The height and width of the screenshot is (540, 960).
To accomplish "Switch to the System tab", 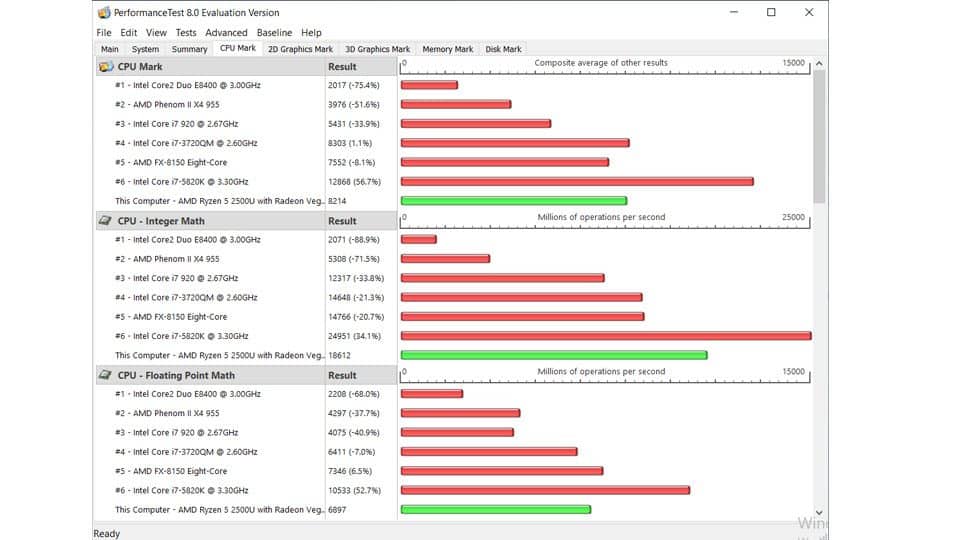I will tap(145, 49).
